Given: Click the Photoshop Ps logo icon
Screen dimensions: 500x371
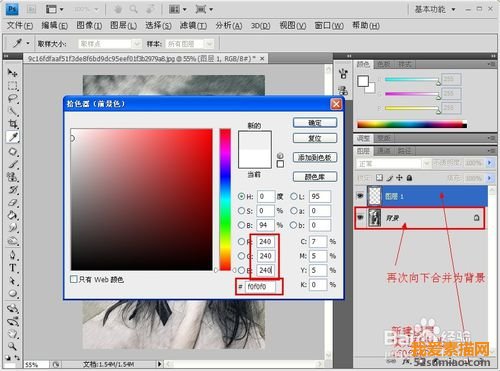Looking at the screenshot, I should [12, 9].
